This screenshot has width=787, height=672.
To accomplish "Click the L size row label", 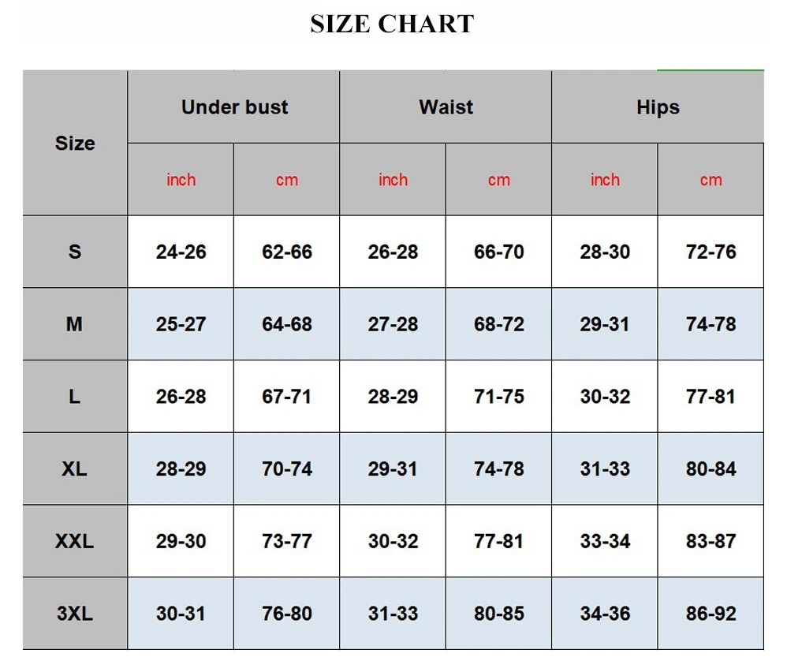I will pos(75,397).
